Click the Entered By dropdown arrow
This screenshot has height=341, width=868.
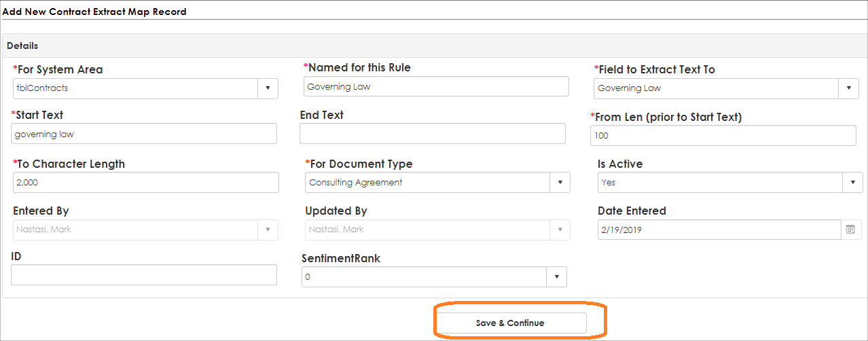268,230
